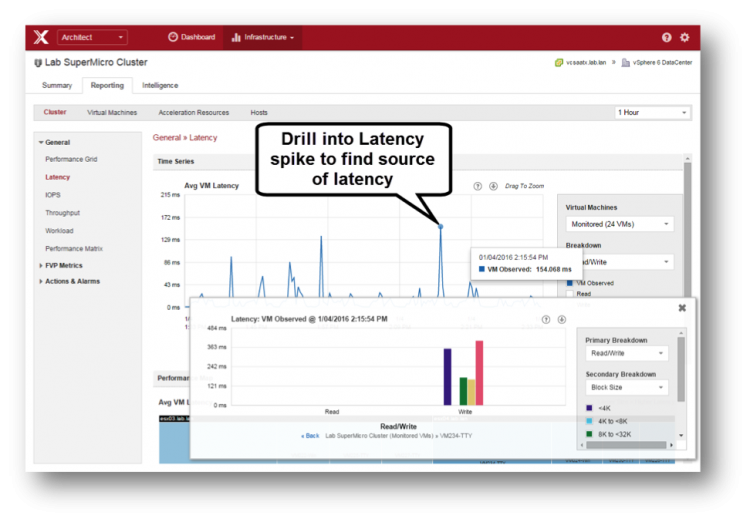Open the 1 Hour time range dropdown
This screenshot has height=522, width=750.
[x=652, y=112]
